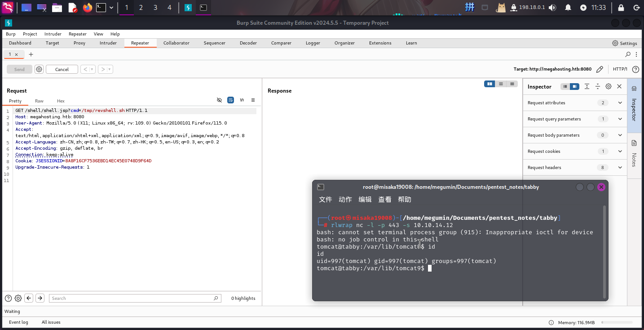Switch to top-bottom request/response layout

(501, 84)
